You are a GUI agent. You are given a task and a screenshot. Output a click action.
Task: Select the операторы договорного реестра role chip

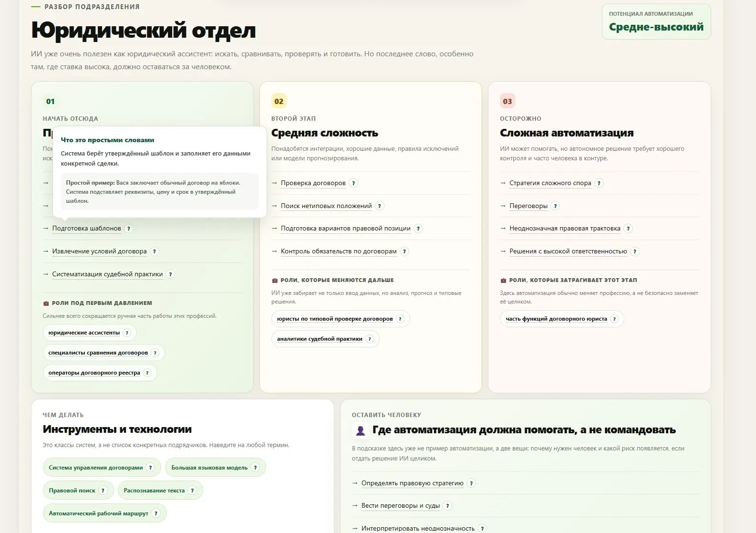click(100, 373)
